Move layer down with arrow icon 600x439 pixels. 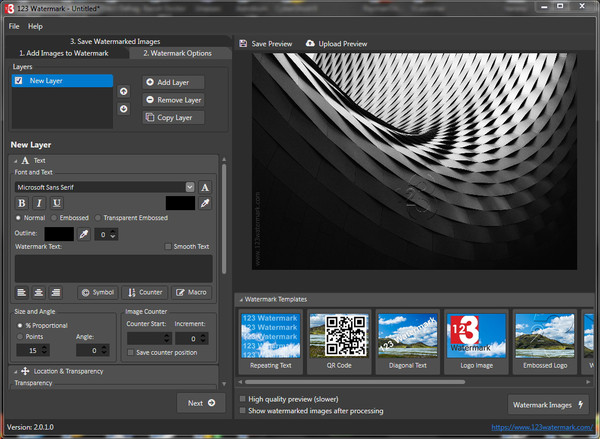(x=124, y=108)
